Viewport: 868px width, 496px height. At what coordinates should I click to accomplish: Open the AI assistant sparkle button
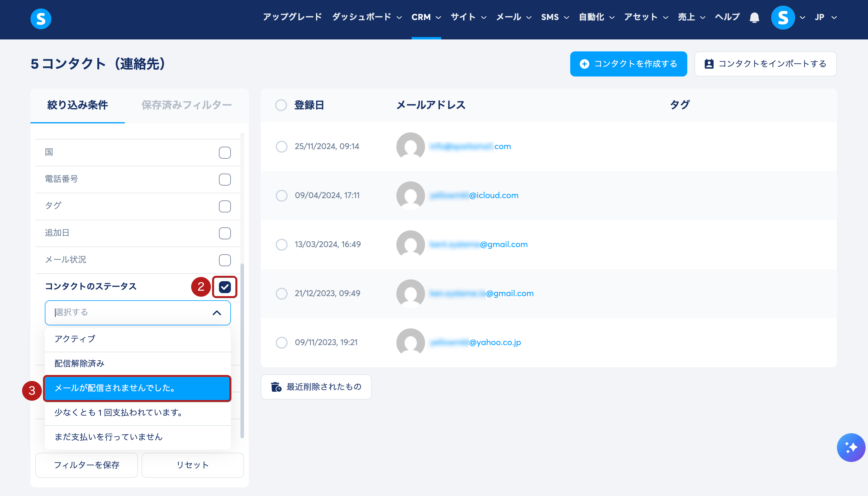click(851, 447)
